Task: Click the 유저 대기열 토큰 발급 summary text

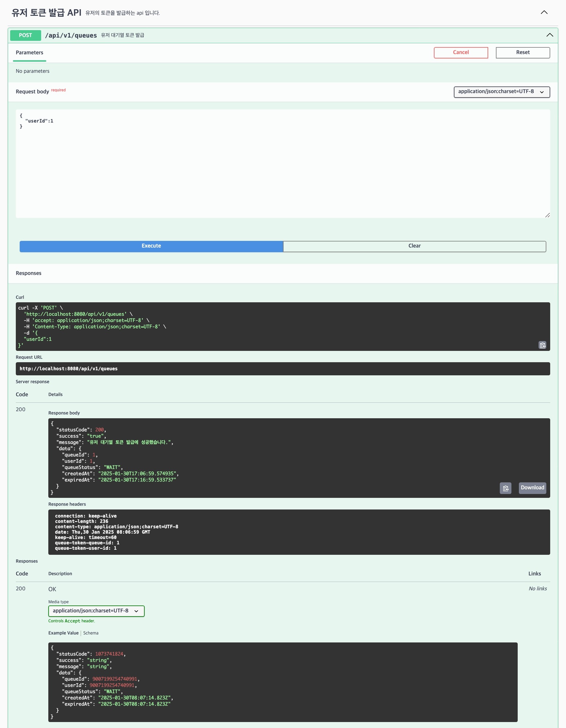Action: pyautogui.click(x=122, y=35)
